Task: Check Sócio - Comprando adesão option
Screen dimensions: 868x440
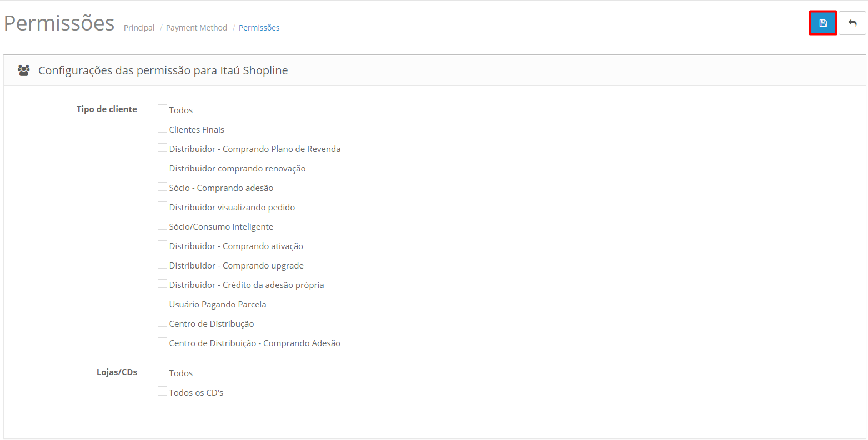Action: point(162,187)
